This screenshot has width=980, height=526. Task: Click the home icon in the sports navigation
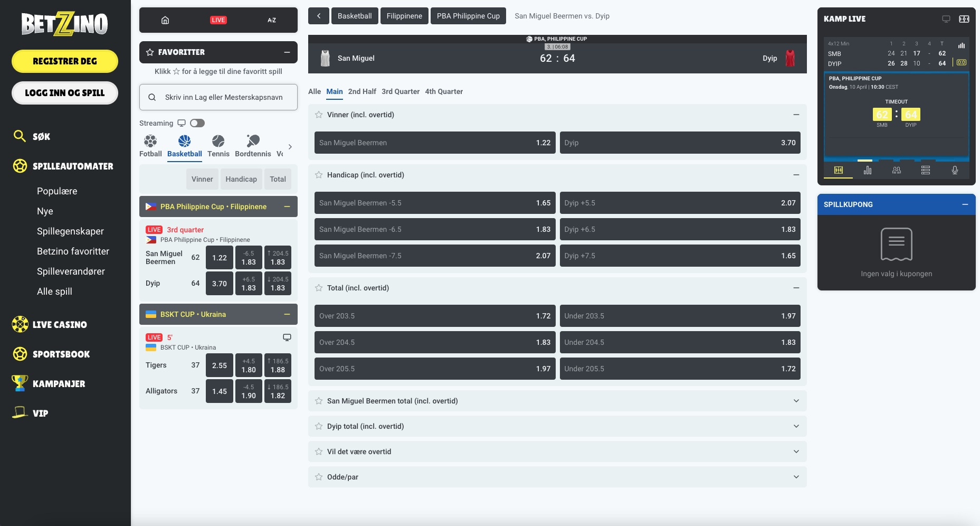pyautogui.click(x=165, y=20)
